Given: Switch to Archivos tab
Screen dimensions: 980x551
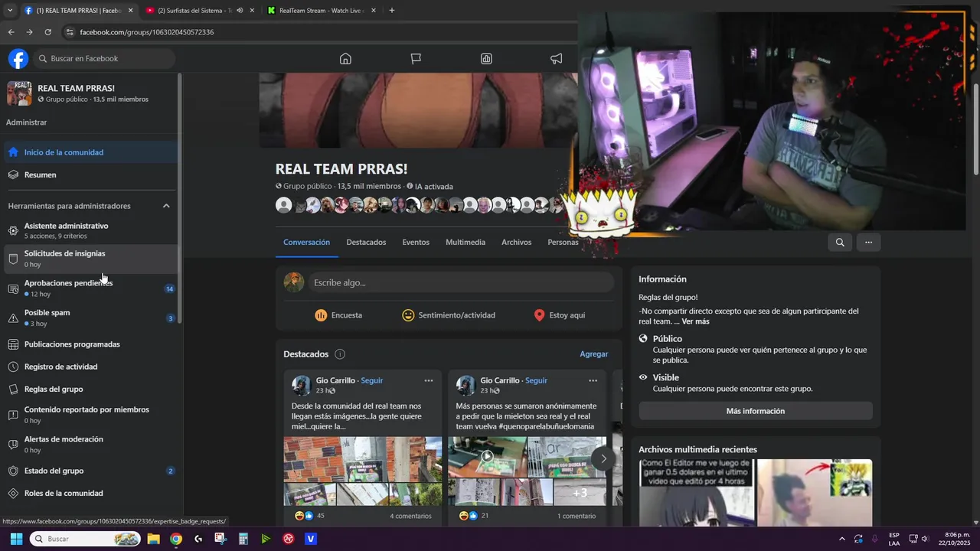Looking at the screenshot, I should [x=516, y=243].
